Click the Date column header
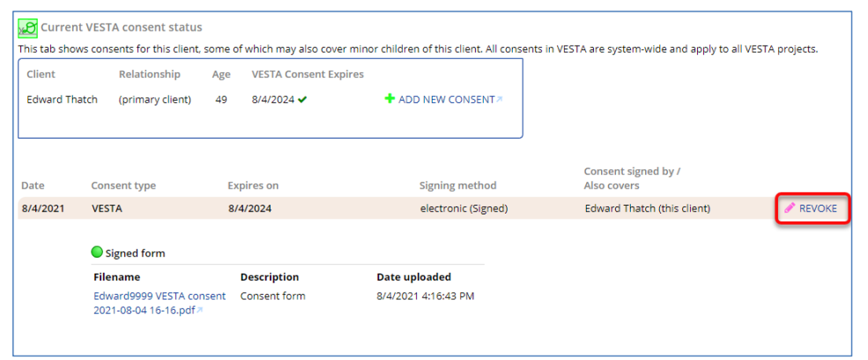 coord(33,185)
